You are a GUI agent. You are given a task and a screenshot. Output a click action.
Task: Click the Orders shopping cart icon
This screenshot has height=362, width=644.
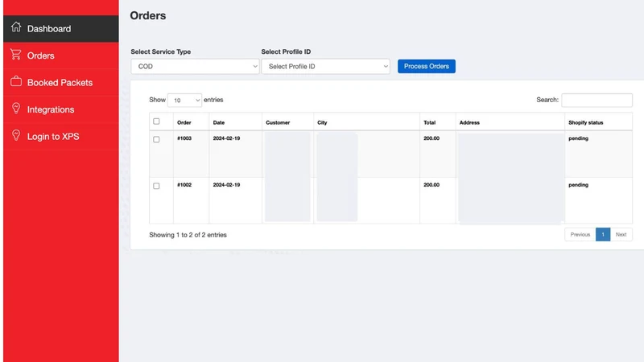pos(16,54)
